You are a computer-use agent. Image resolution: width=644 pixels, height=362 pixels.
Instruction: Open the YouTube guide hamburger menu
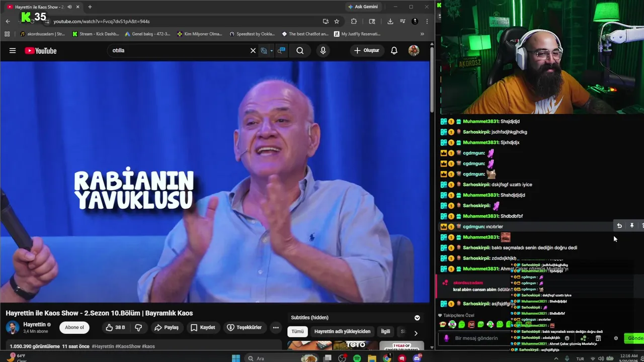tap(13, 50)
